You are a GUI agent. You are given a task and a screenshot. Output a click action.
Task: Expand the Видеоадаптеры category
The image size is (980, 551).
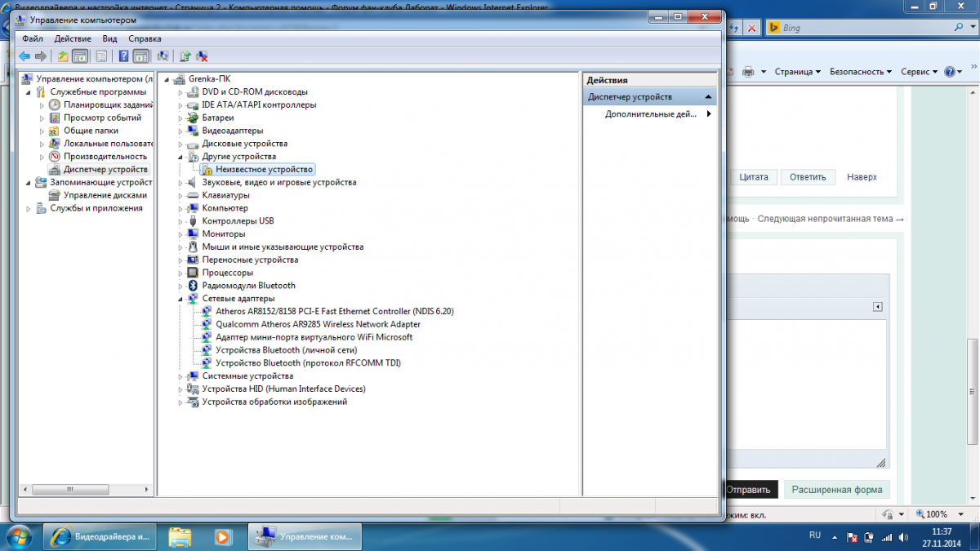point(180,131)
